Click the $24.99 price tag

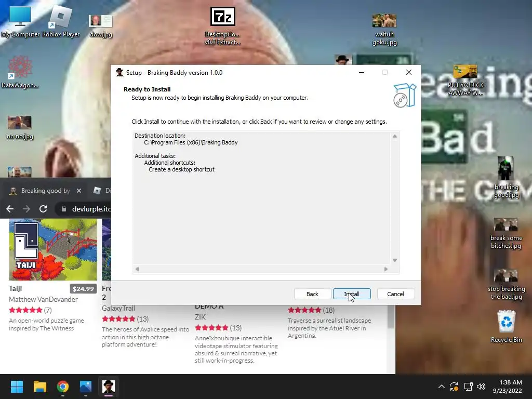tap(83, 289)
